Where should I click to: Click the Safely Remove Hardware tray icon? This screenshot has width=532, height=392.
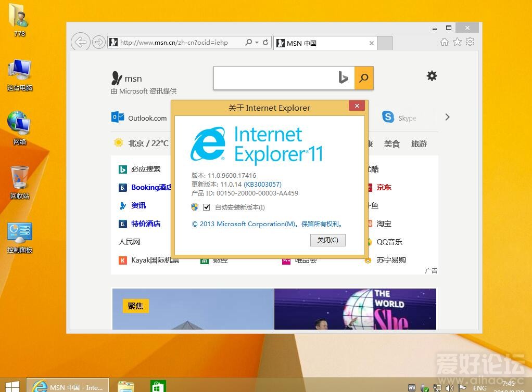click(x=424, y=388)
